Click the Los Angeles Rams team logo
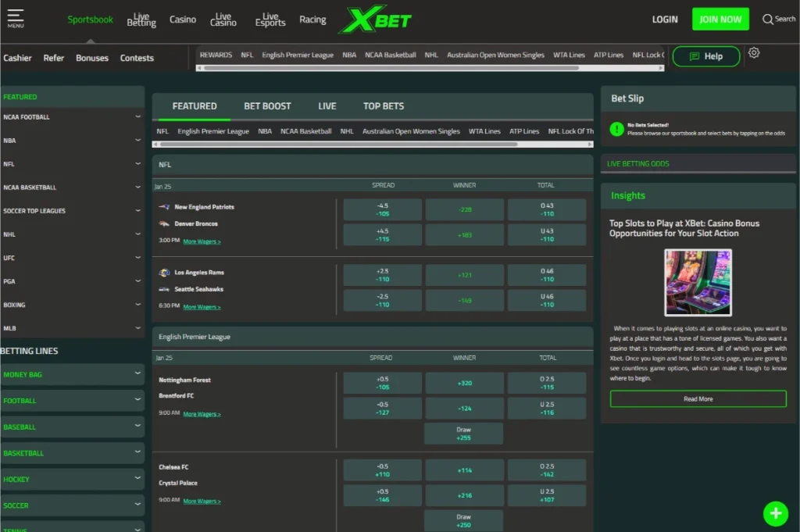Image resolution: width=800 pixels, height=532 pixels. [164, 273]
